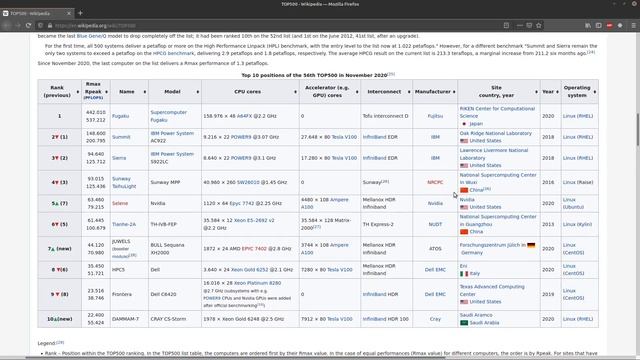Open the Summit supercomputer link
The width and height of the screenshot is (640, 360).
coord(121,137)
